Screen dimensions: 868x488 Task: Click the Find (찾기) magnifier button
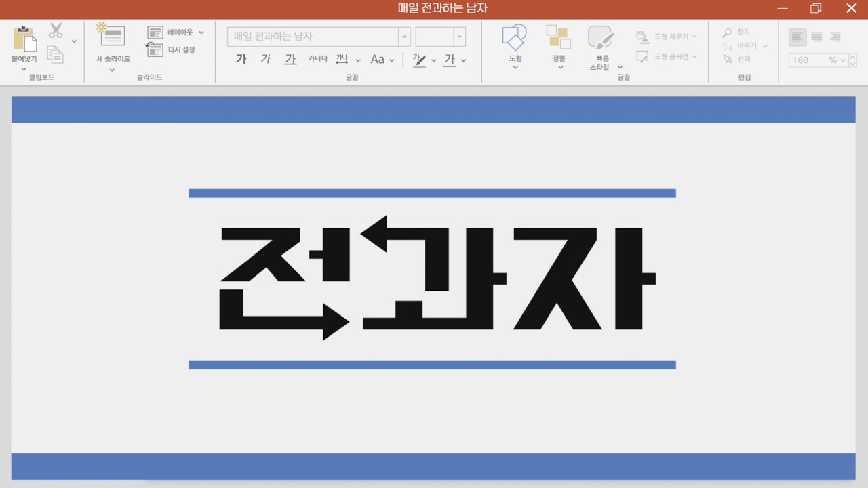pos(736,32)
